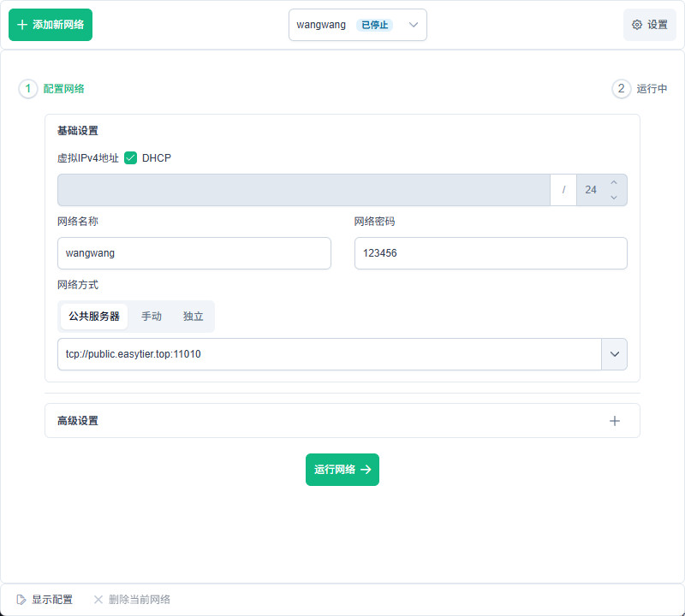The height and width of the screenshot is (616, 685).
Task: Increase the subnet mask value with up arrow
Action: (613, 182)
